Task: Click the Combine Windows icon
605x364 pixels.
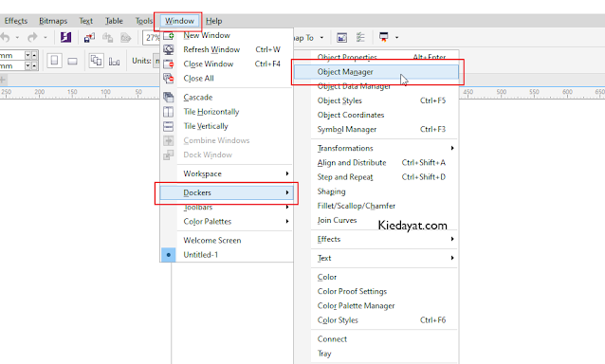Action: (169, 140)
